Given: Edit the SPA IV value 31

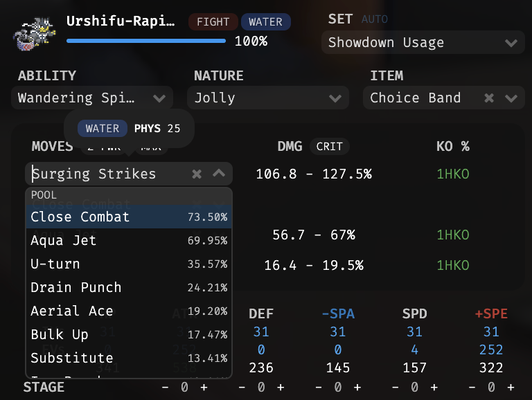Looking at the screenshot, I should tap(338, 332).
